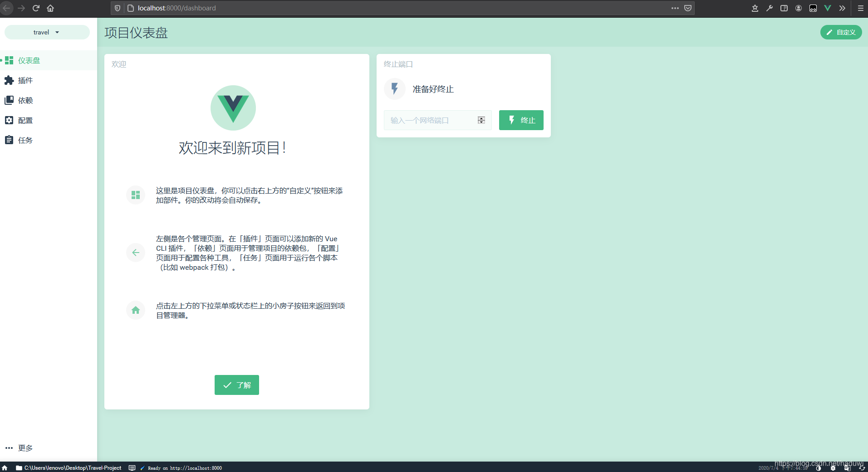Image resolution: width=868 pixels, height=472 pixels.
Task: Click the translate icon in status bar
Action: 848,468
